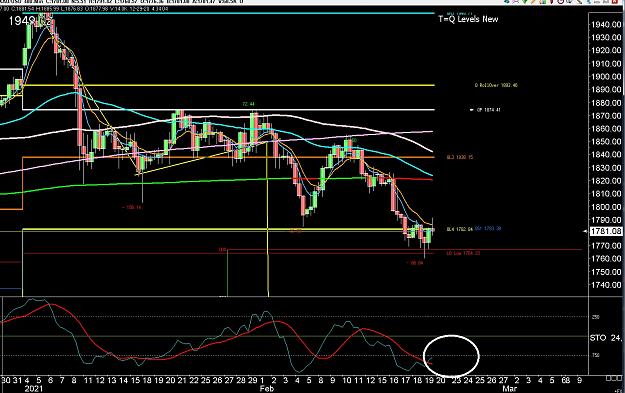
Task: Click the 1900.00 price axis value
Action: point(606,77)
